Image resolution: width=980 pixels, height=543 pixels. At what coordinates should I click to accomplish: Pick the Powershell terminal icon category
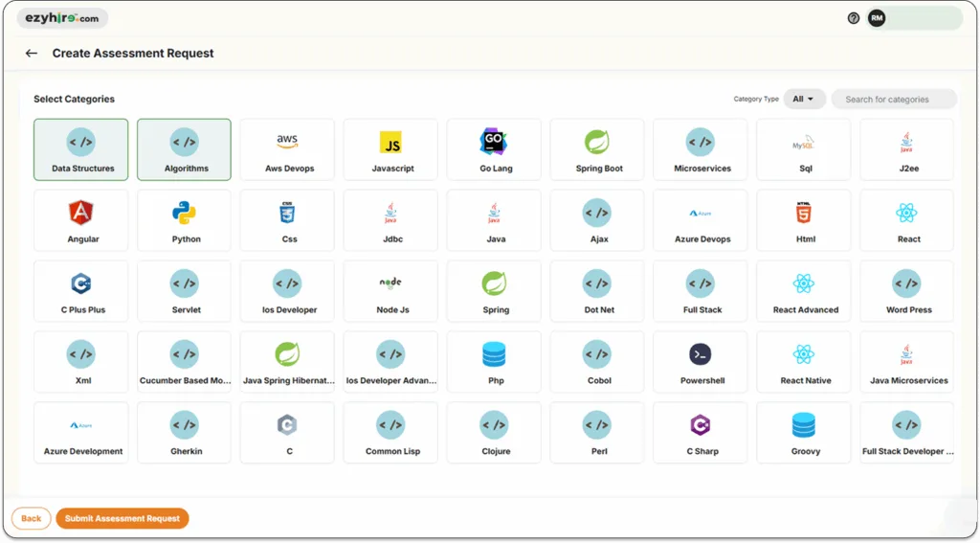coord(701,354)
